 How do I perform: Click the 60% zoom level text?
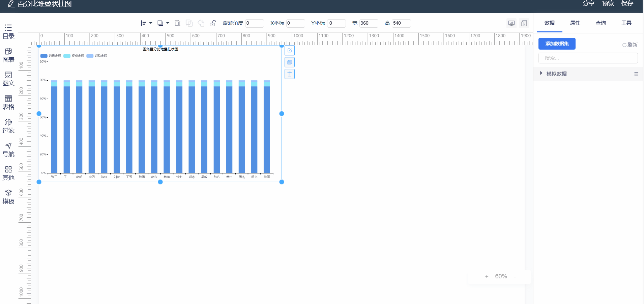(x=501, y=276)
